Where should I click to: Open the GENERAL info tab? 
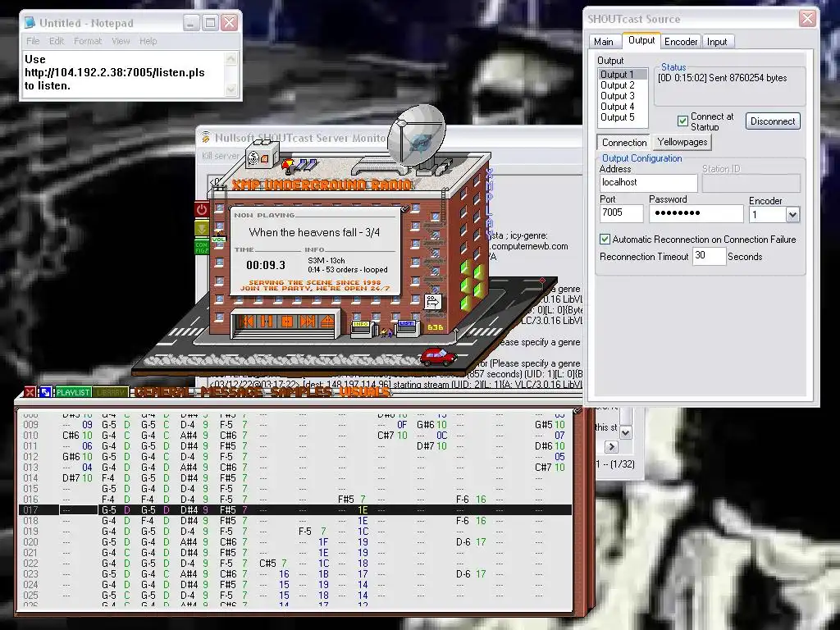(x=165, y=392)
